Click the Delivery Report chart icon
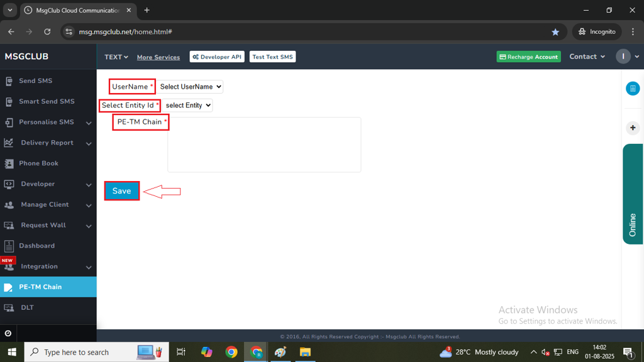 point(9,143)
